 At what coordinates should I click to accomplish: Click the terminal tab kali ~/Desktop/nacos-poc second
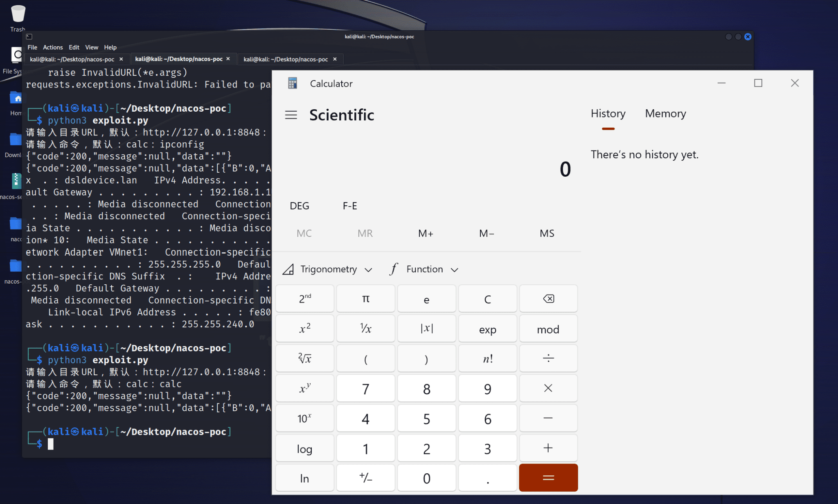tap(181, 59)
